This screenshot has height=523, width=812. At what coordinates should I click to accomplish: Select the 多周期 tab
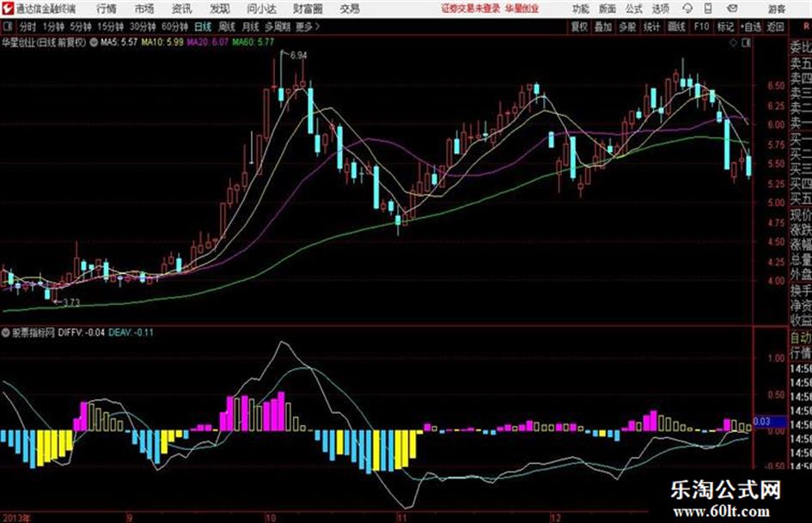click(x=278, y=27)
